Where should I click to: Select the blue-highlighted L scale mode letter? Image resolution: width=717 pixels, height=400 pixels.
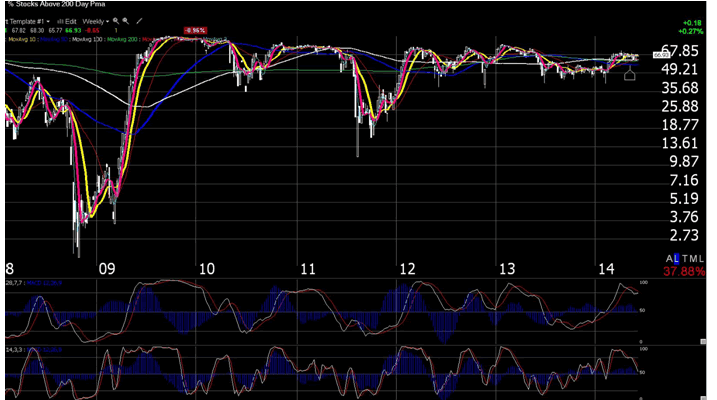pos(677,259)
